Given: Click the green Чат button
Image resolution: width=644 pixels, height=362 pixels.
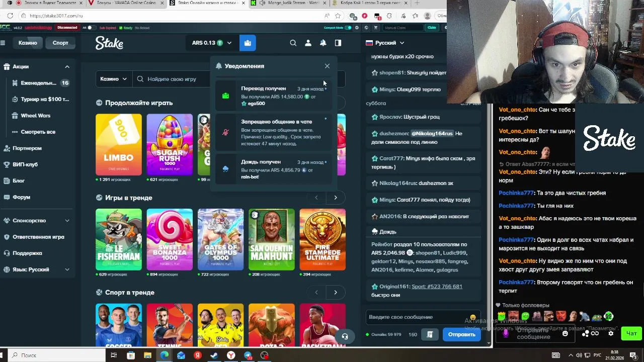Looking at the screenshot, I should tap(631, 333).
